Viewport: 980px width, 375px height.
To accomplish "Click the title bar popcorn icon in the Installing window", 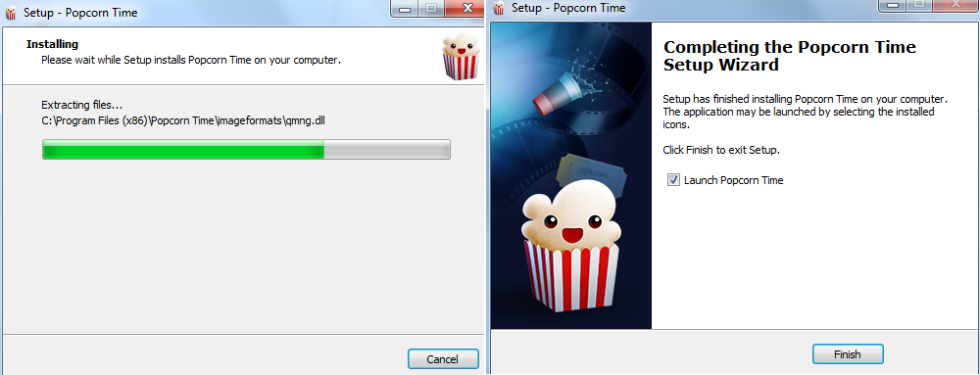I will click(11, 12).
